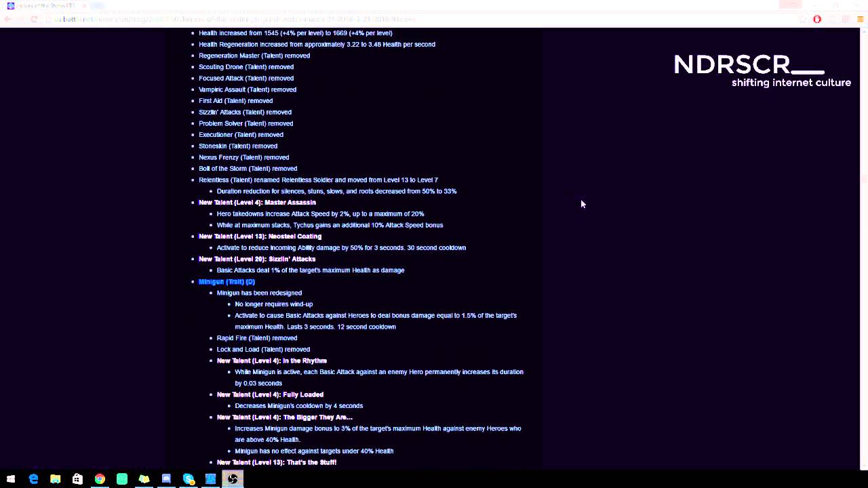The height and width of the screenshot is (488, 868).
Task: Open the blue app next to Skype
Action: 210,479
